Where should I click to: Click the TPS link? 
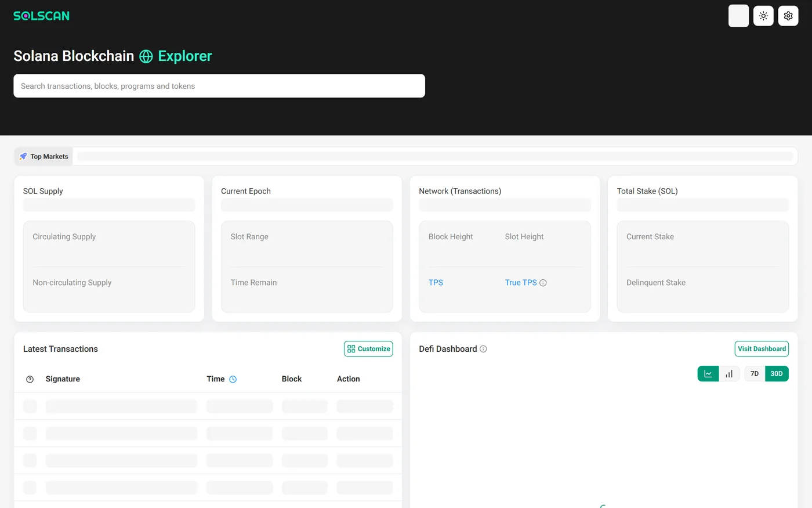[x=436, y=283]
